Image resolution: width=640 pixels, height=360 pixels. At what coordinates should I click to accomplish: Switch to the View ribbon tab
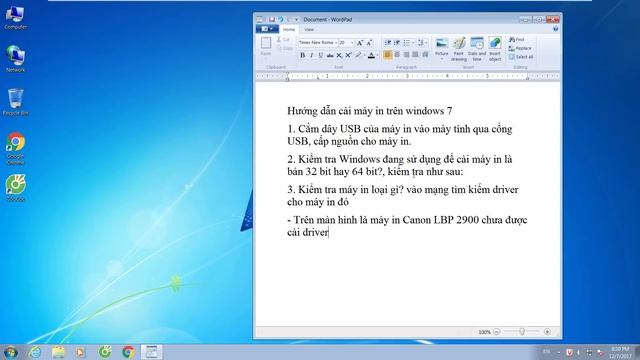[x=309, y=29]
